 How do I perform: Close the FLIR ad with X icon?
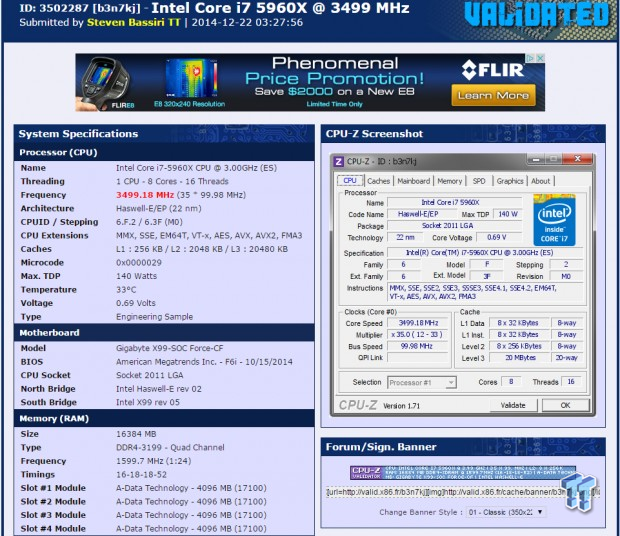click(x=540, y=58)
